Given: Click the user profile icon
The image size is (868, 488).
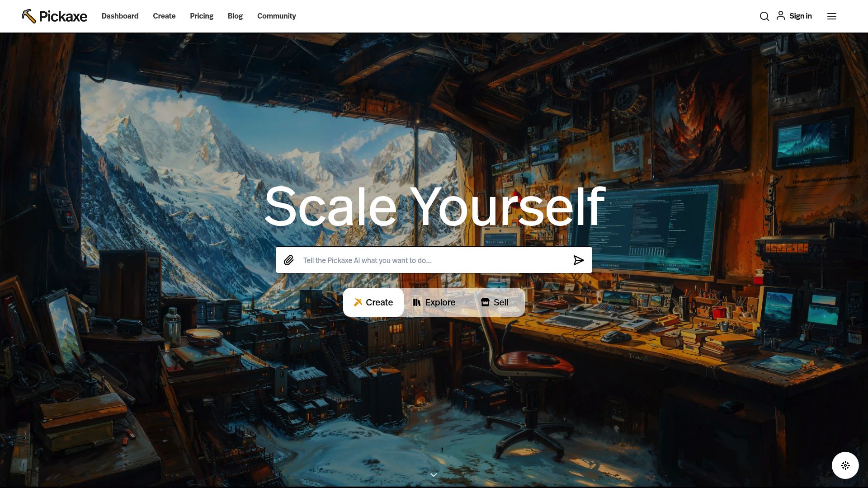Looking at the screenshot, I should [781, 16].
